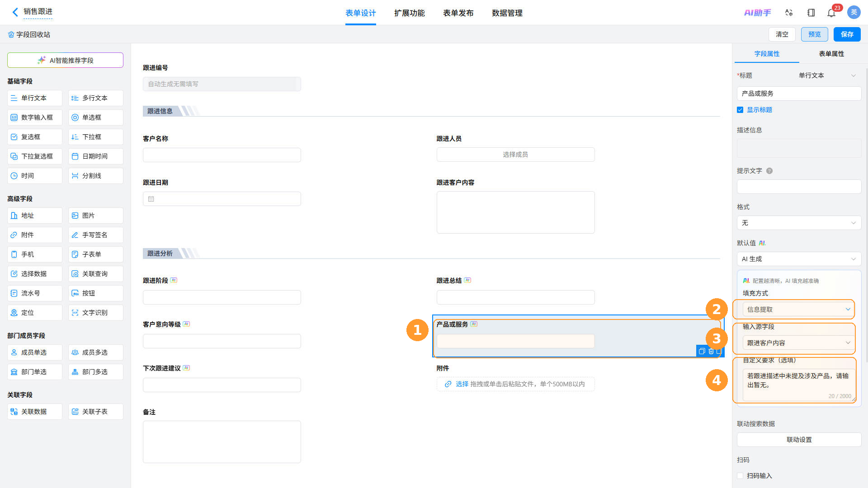Open the user avatar 英
868x488 pixels.
tap(854, 12)
